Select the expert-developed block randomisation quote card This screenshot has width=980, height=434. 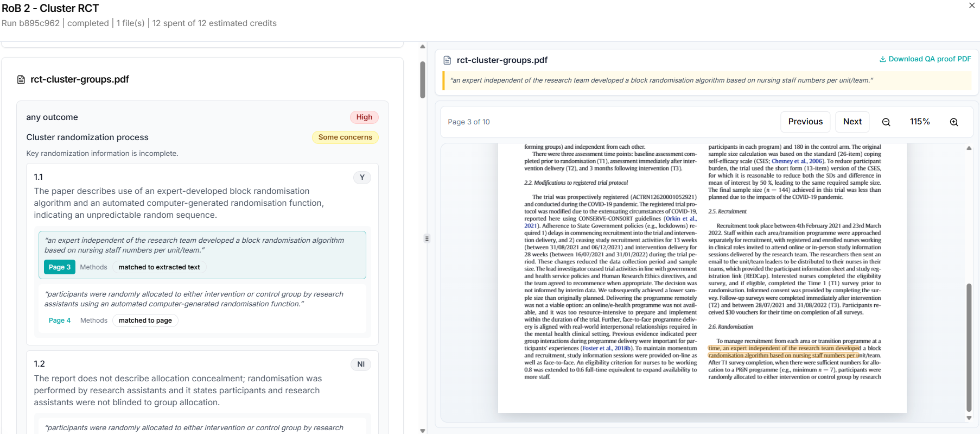click(202, 255)
